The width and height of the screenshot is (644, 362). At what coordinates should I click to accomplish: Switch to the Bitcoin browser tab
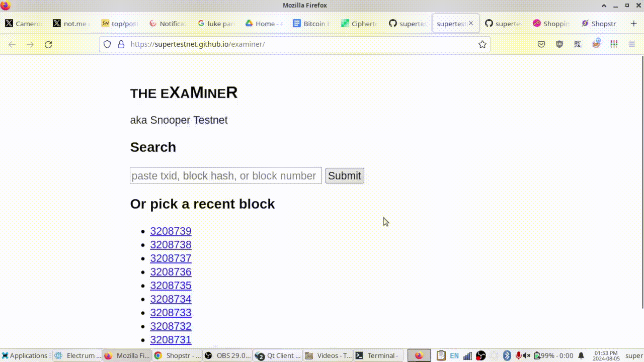tap(310, 23)
